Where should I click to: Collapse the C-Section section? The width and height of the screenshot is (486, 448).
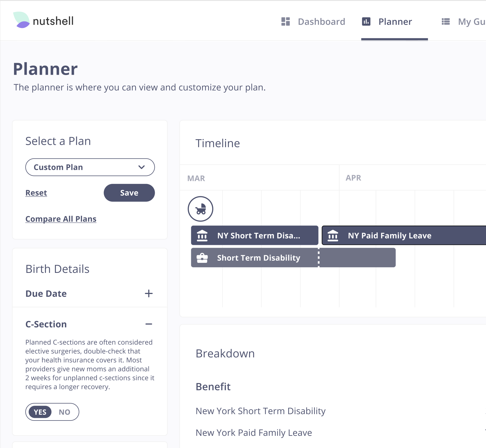149,324
